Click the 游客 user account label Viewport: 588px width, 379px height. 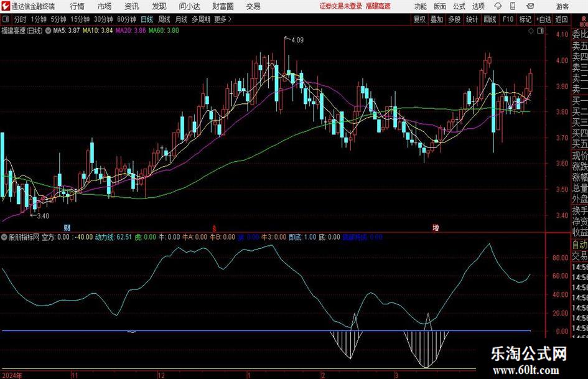click(562, 6)
